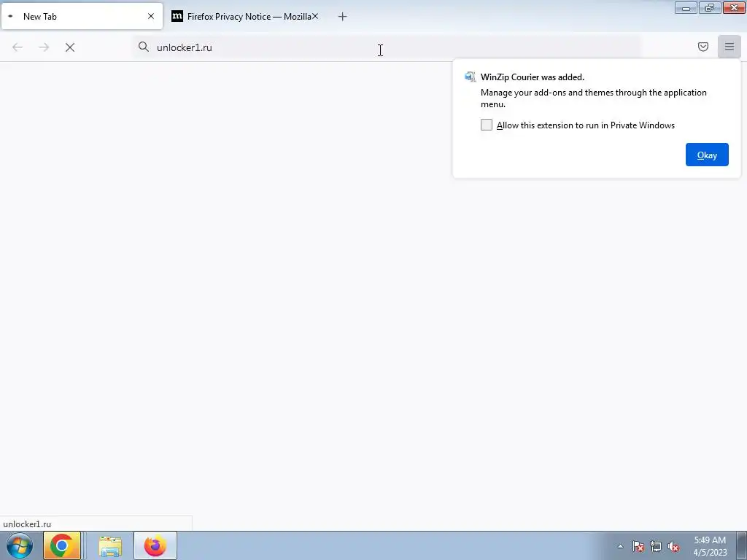The image size is (747, 560).
Task: Click the Show desktop strip beside the clock
Action: click(742, 545)
